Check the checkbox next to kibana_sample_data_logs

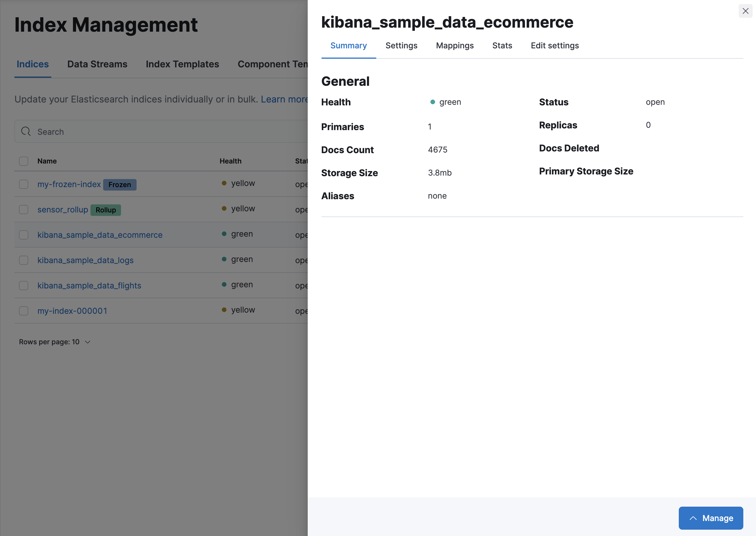pyautogui.click(x=23, y=260)
